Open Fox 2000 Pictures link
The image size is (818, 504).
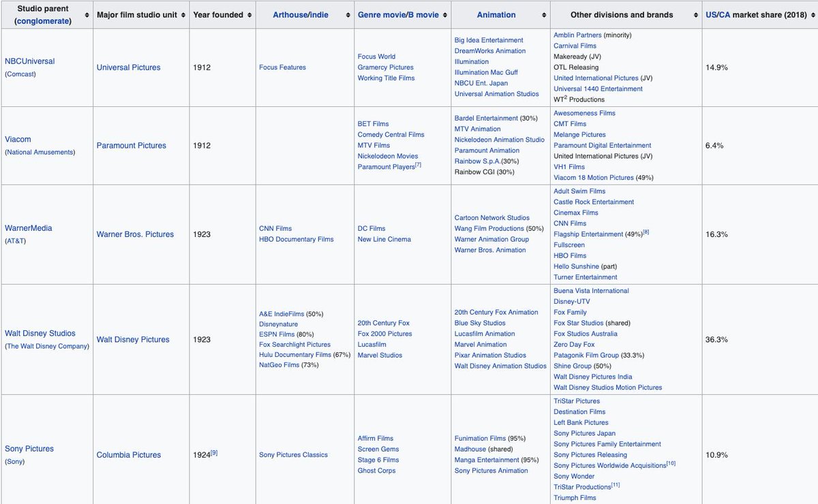click(385, 334)
